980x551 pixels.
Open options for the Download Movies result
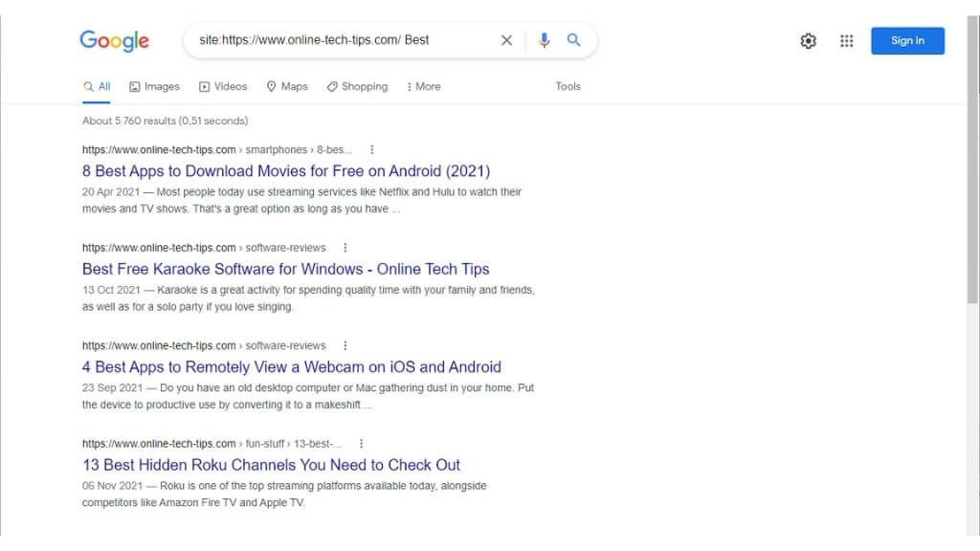click(372, 150)
